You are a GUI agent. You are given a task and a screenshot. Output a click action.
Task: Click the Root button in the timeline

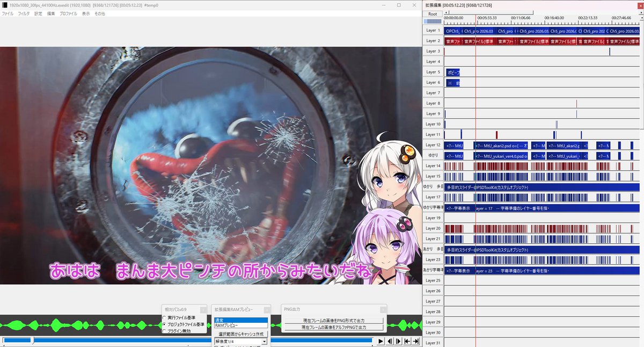click(x=433, y=13)
